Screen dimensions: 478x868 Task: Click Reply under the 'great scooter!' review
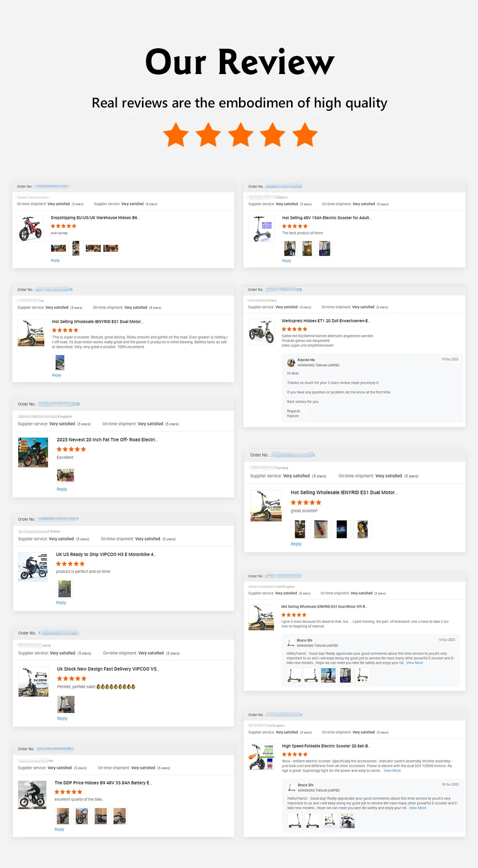[x=296, y=544]
